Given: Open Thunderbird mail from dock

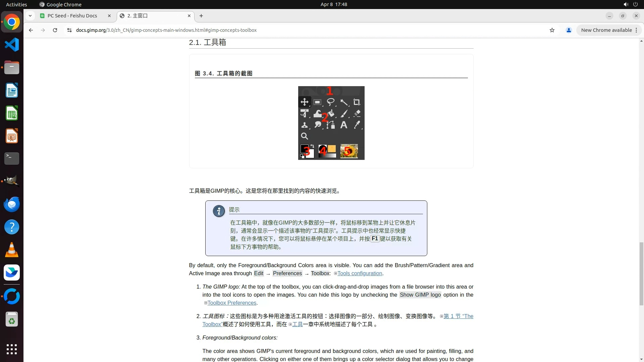Looking at the screenshot, I should (x=12, y=204).
